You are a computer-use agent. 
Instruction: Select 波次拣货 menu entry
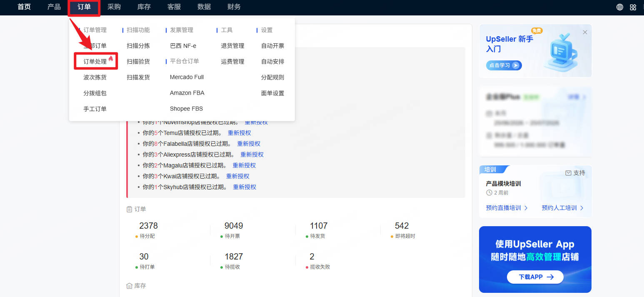pos(95,77)
